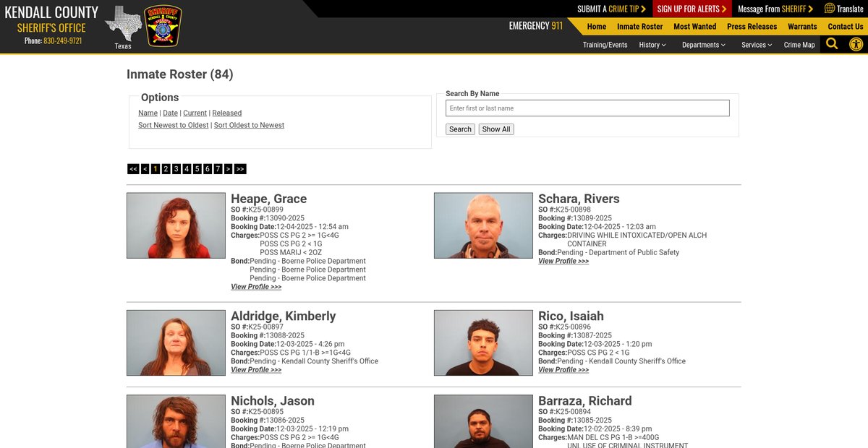Screen dimensions: 868x448
Task: Filter roster to Released inmates
Action: 227,113
